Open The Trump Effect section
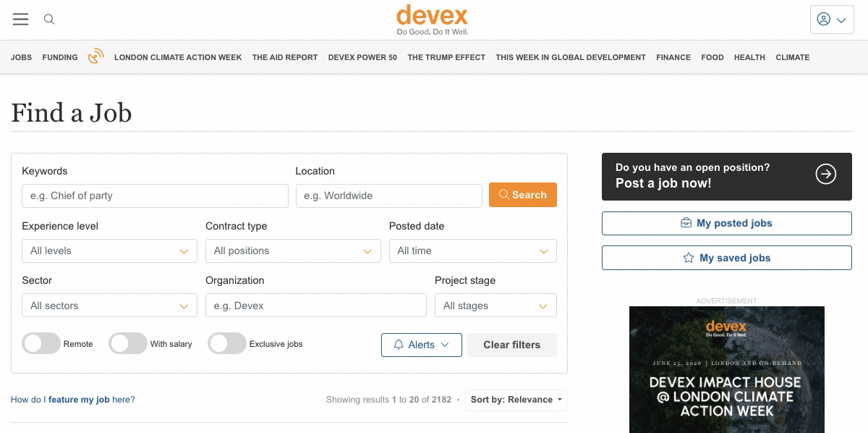The image size is (868, 433). pyautogui.click(x=446, y=57)
